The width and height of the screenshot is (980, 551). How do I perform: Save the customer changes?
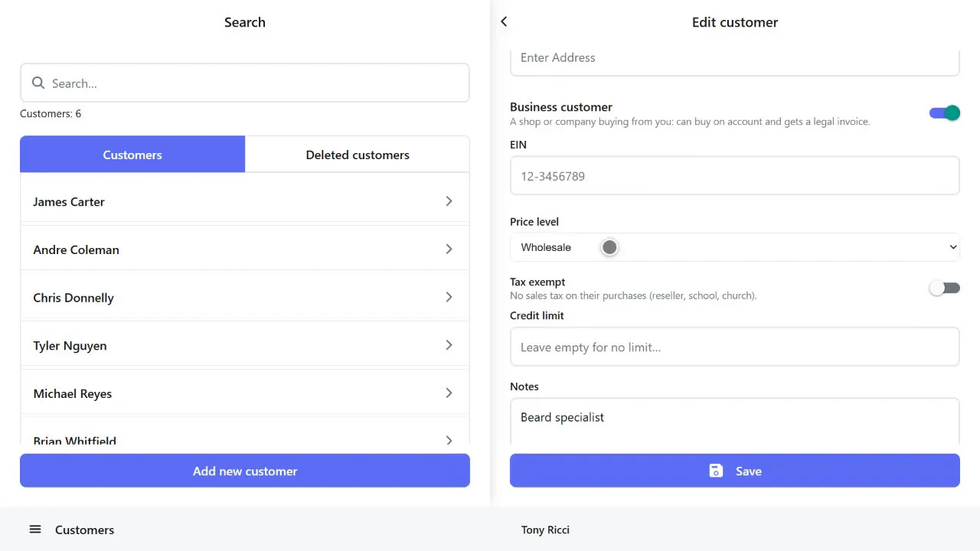[735, 471]
